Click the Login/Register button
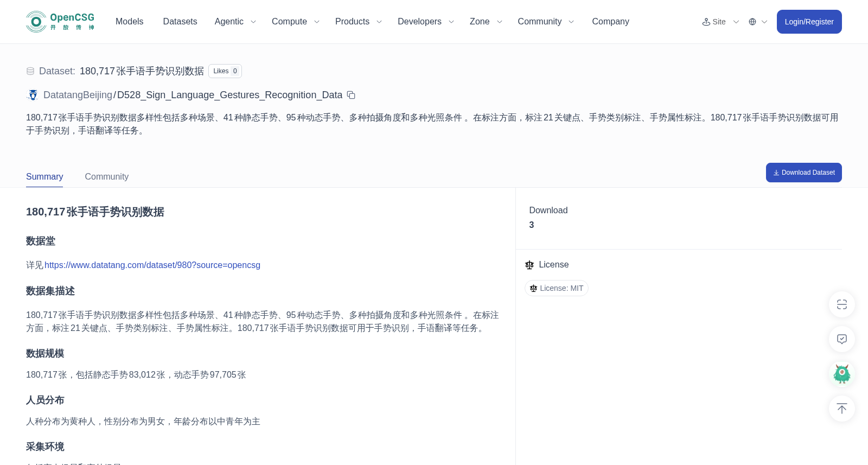This screenshot has height=465, width=868. (809, 22)
